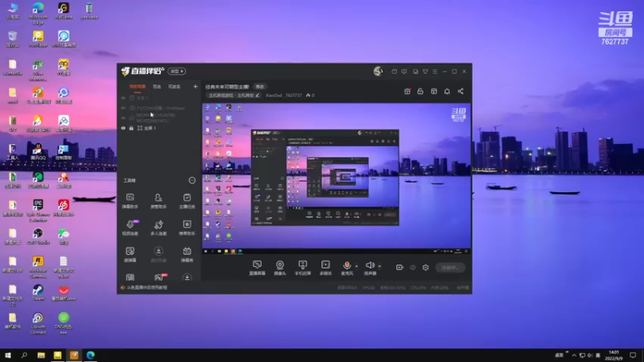Open Microsoft Edge from the taskbar
Screen dimensions: 644x362
(x=90, y=355)
